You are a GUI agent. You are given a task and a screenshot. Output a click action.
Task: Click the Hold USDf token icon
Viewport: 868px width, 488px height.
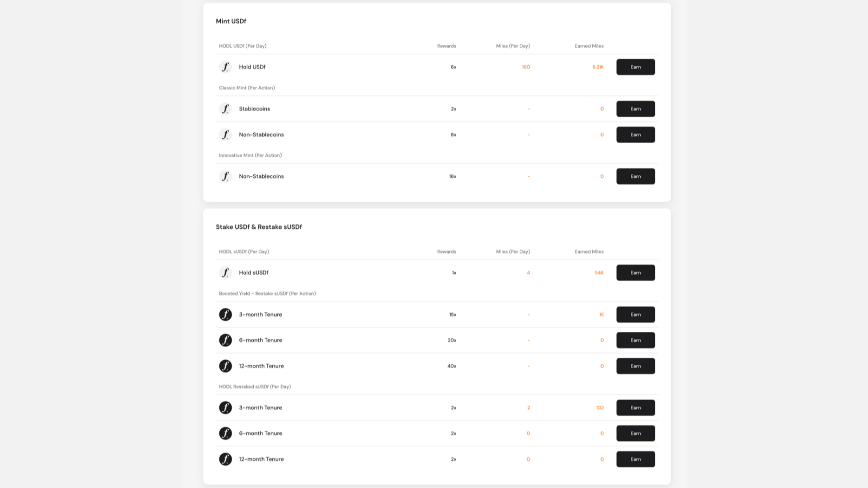(225, 67)
